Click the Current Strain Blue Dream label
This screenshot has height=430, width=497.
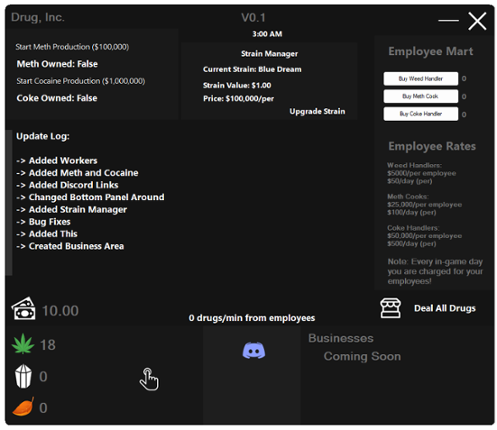tap(252, 69)
